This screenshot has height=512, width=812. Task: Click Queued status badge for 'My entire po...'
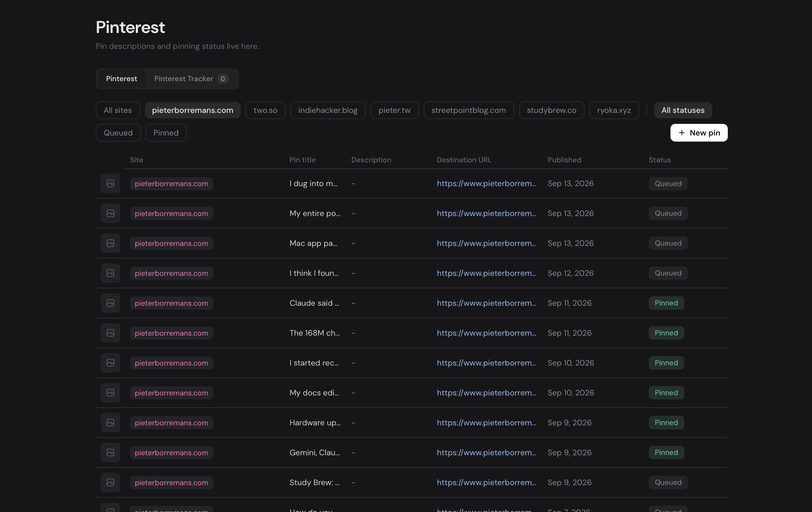[x=668, y=214]
